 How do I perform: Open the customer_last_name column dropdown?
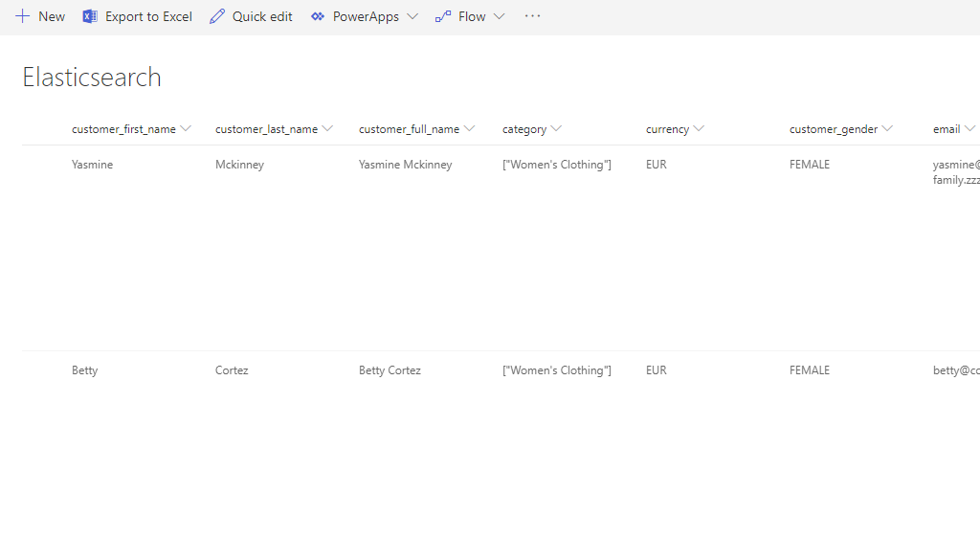(x=327, y=128)
